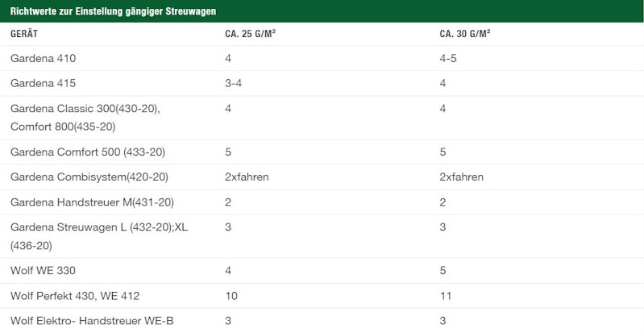
Task: Select the Gardena Combisystem(420-20) entry
Action: 89,177
